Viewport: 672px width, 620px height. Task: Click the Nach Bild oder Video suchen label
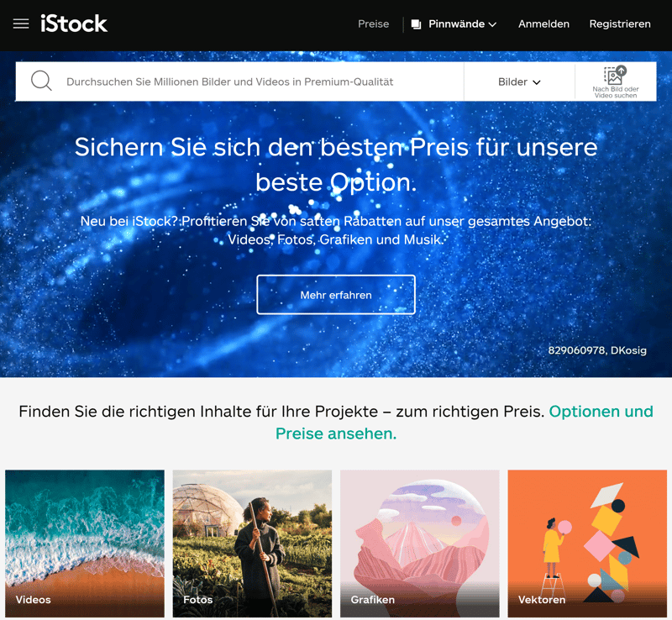point(616,92)
